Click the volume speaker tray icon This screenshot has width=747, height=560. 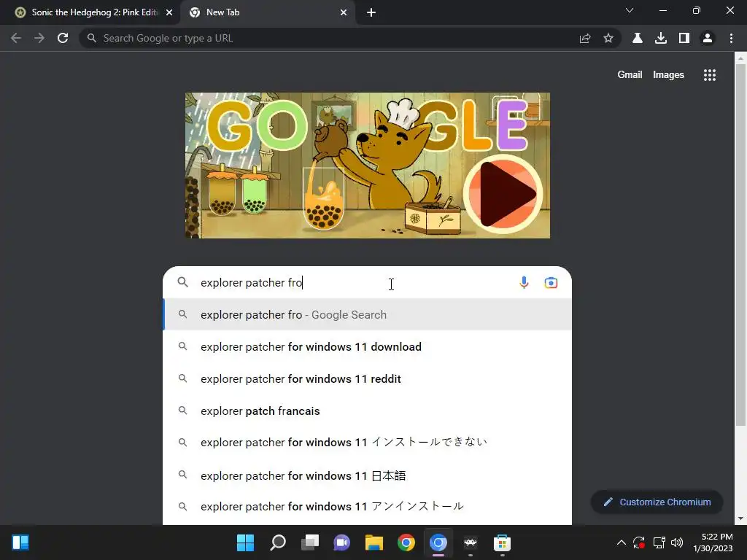(x=676, y=542)
